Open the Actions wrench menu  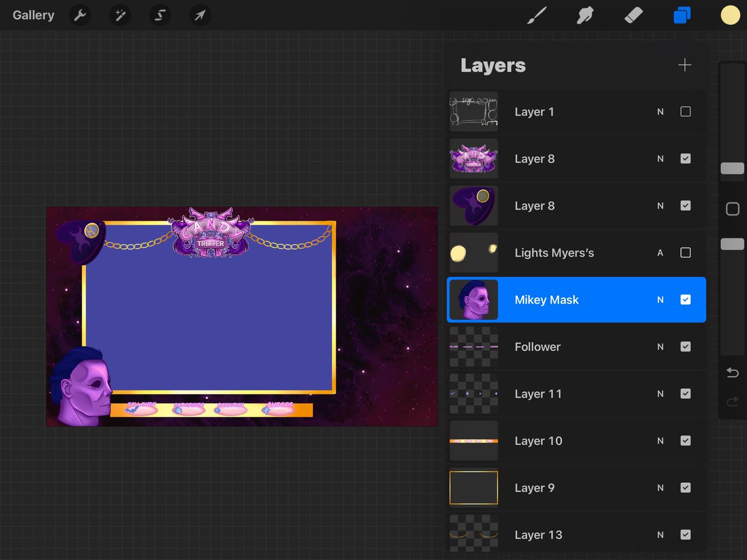[x=80, y=15]
